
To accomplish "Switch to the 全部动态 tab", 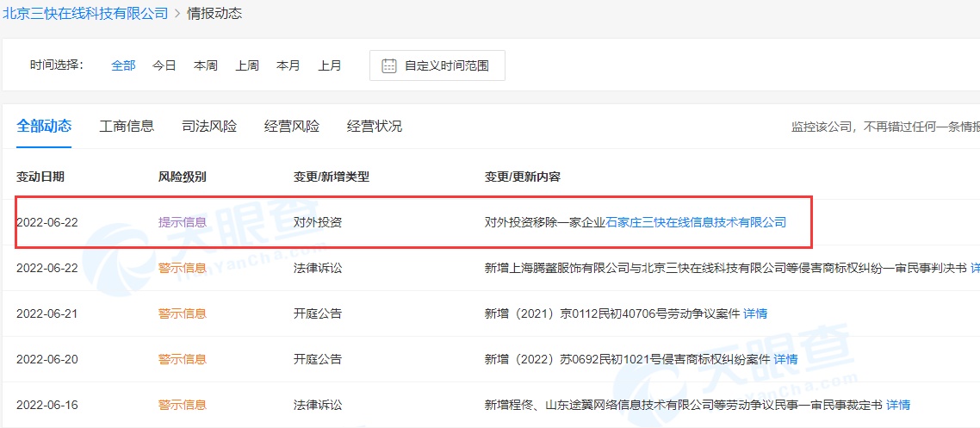I will click(x=44, y=127).
